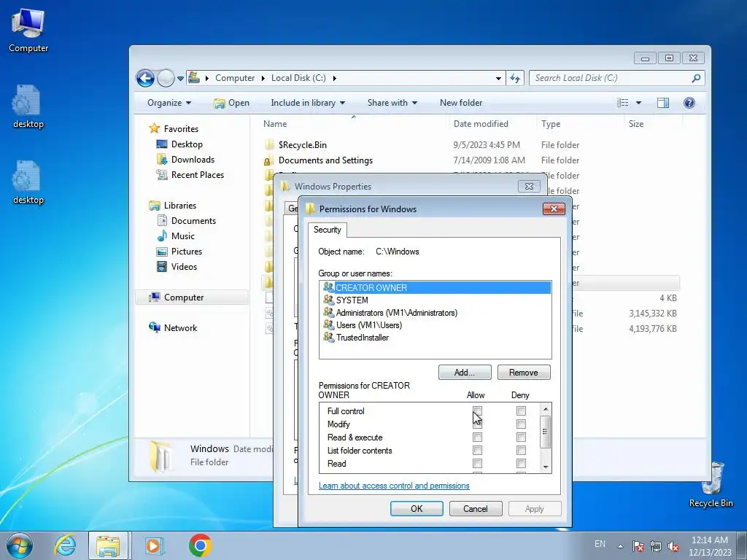Image resolution: width=747 pixels, height=560 pixels.
Task: Click the Open toolbar button
Action: (x=231, y=103)
